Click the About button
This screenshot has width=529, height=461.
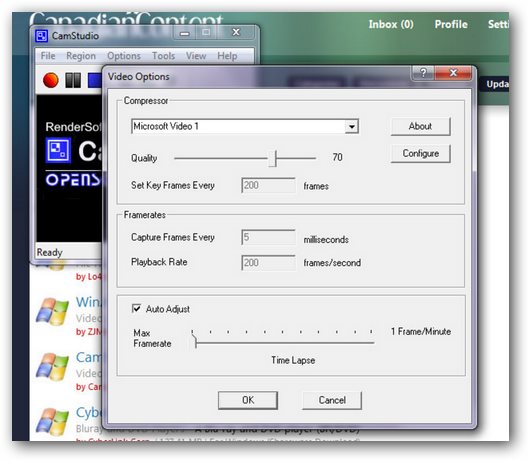[x=420, y=126]
